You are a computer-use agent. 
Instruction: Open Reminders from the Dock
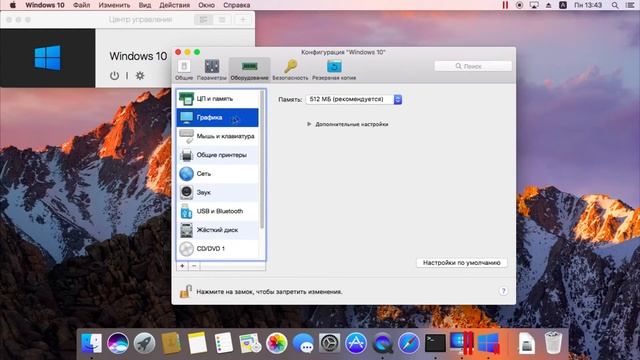224,343
